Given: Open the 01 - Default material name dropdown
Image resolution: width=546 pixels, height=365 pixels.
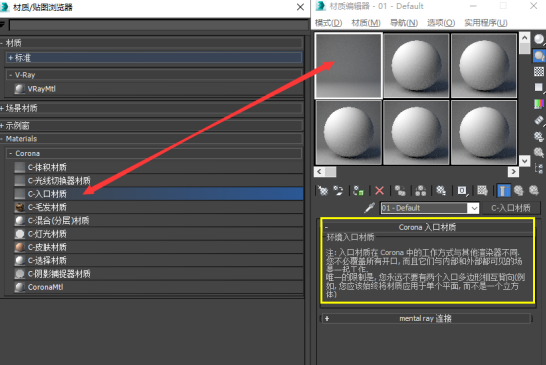Looking at the screenshot, I should 474,208.
